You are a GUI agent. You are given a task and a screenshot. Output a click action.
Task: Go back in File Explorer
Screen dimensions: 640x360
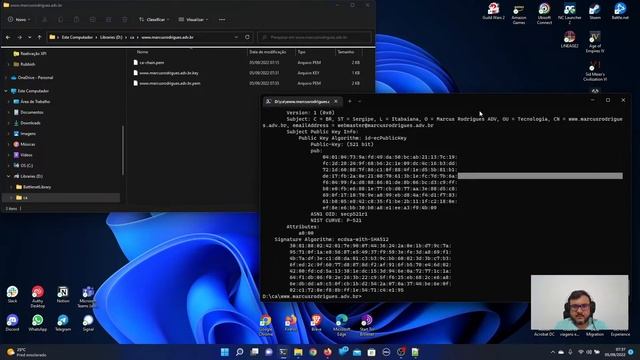click(8, 37)
